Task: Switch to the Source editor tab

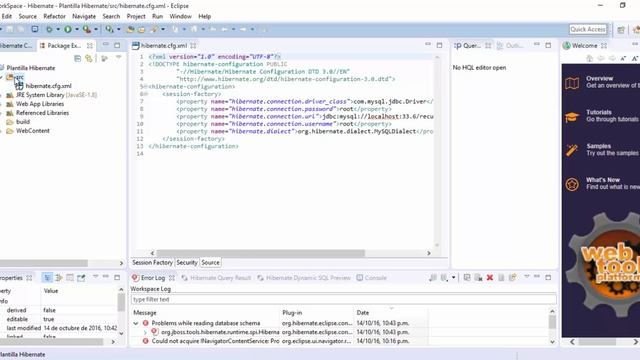Action: tap(210, 262)
